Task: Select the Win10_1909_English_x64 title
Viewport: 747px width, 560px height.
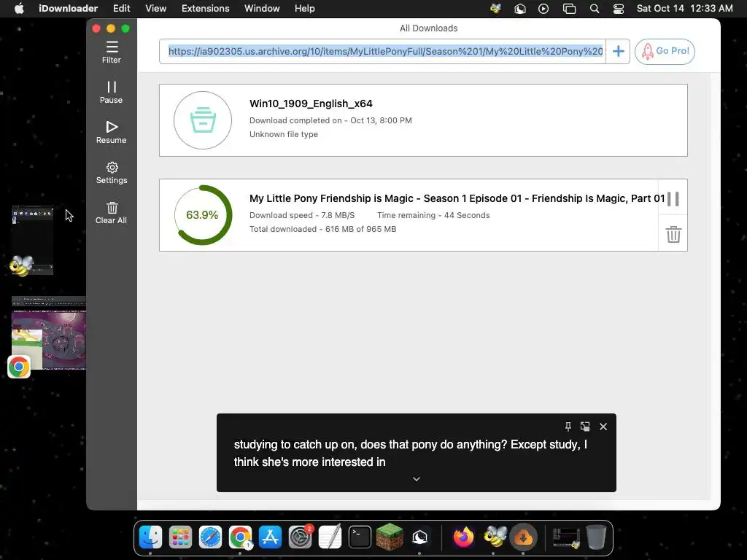Action: tap(311, 104)
